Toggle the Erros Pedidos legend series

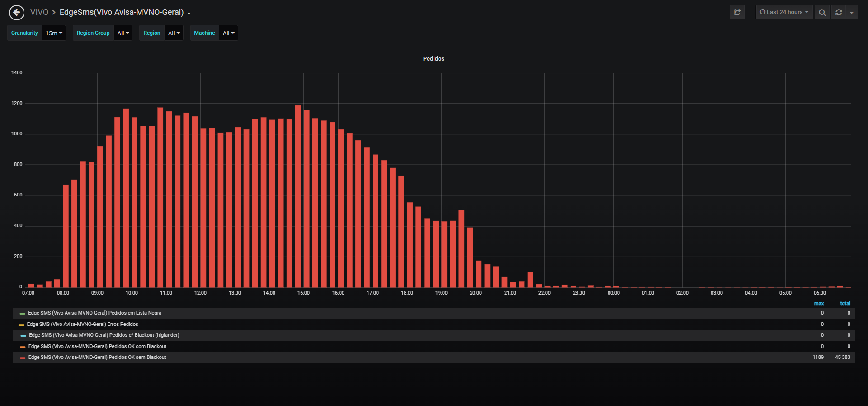click(82, 324)
